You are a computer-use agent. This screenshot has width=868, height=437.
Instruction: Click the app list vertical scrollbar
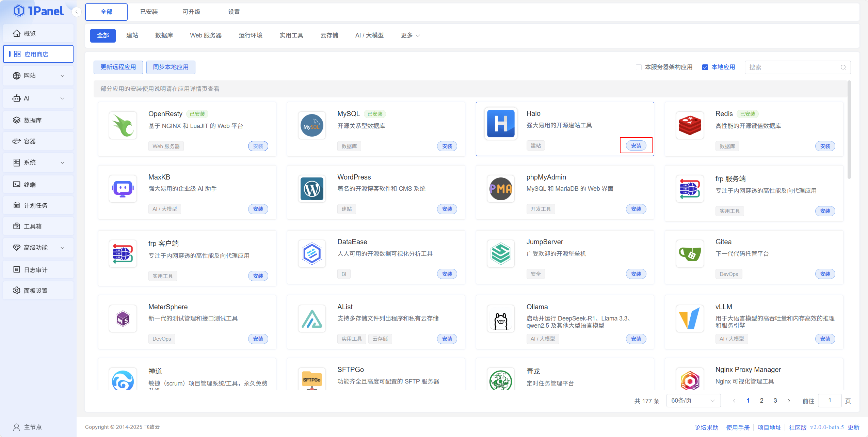tap(849, 129)
